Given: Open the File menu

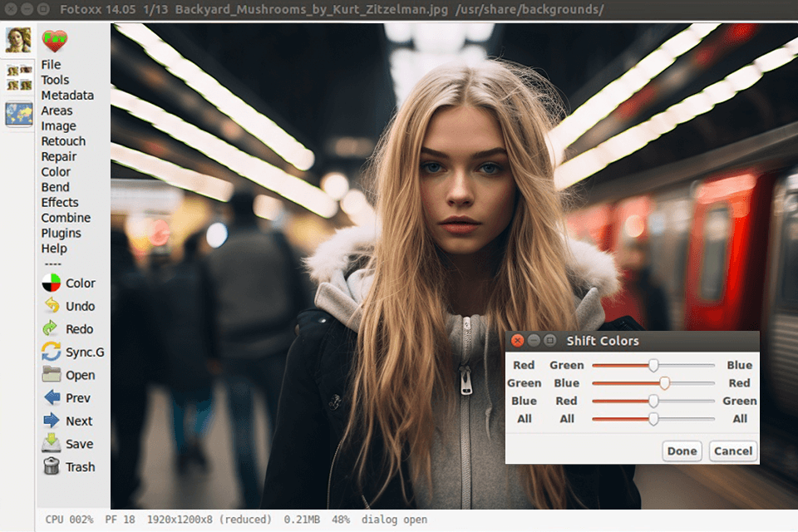Looking at the screenshot, I should click(51, 65).
